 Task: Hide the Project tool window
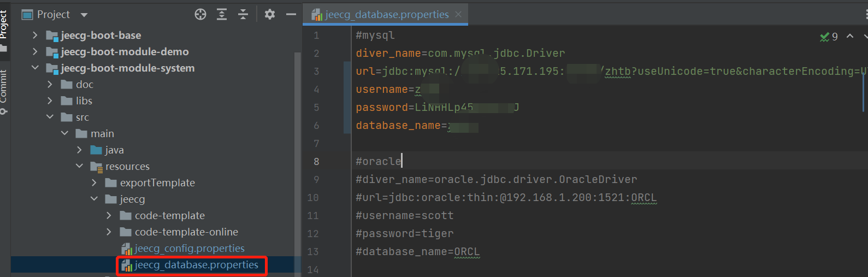click(x=291, y=15)
